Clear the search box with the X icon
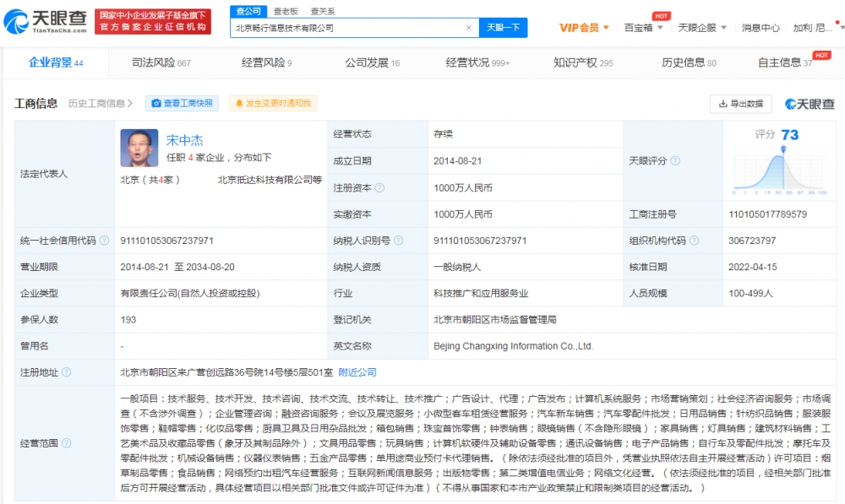Viewport: 845px width, 504px height. [x=469, y=28]
